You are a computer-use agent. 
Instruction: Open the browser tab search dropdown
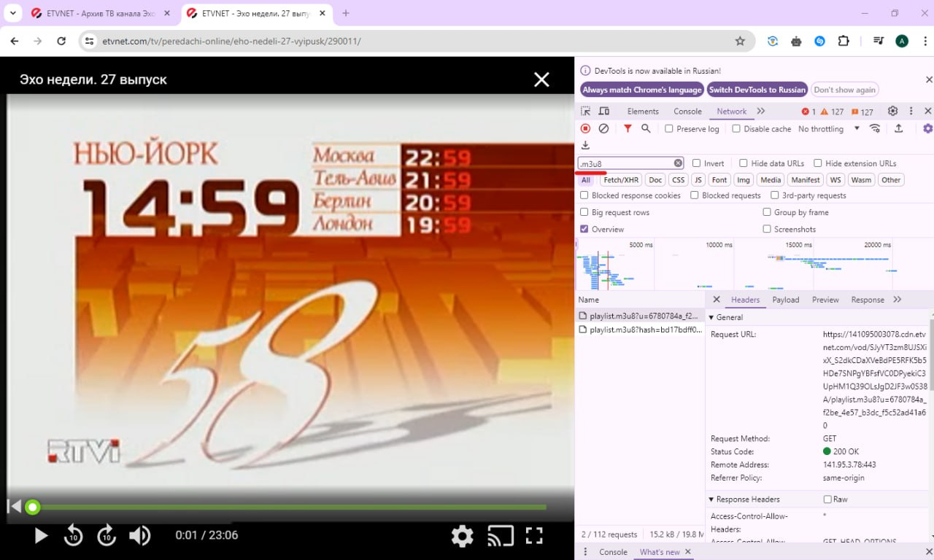13,13
